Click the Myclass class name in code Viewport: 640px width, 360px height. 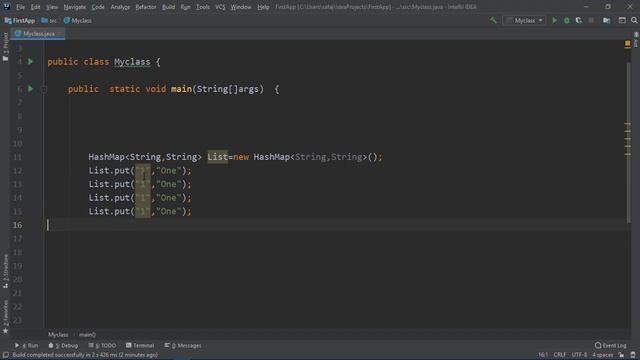tap(132, 62)
